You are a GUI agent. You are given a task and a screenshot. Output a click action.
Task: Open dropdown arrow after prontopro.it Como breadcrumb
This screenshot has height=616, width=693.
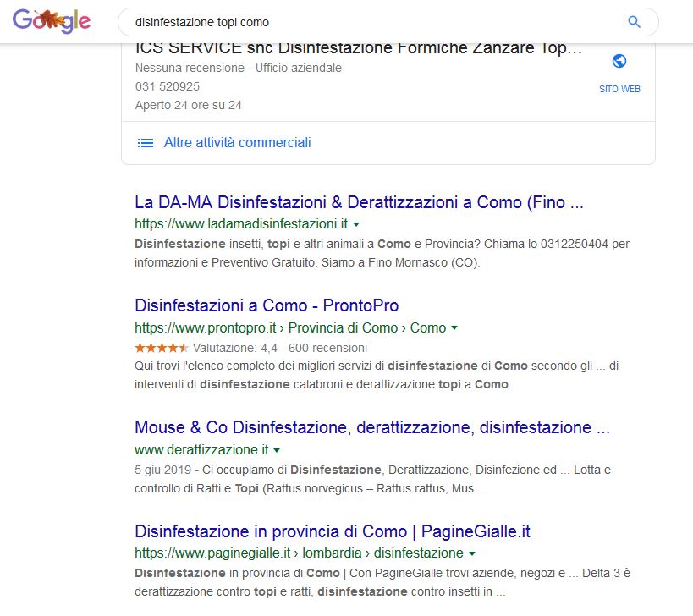pos(454,328)
